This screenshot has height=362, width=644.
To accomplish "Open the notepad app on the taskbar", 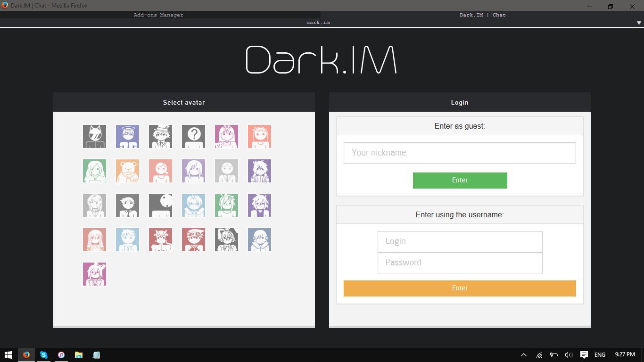I will [96, 355].
